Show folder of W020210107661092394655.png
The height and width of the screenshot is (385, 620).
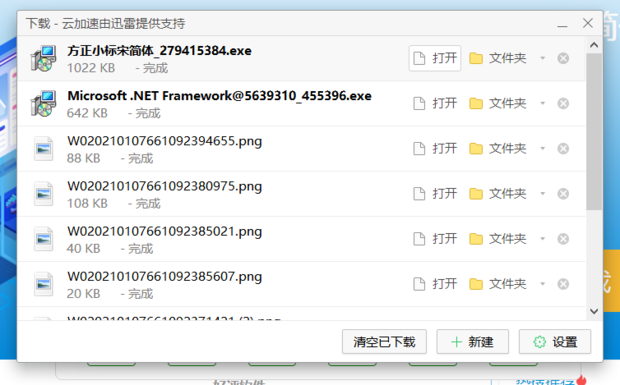tap(498, 148)
